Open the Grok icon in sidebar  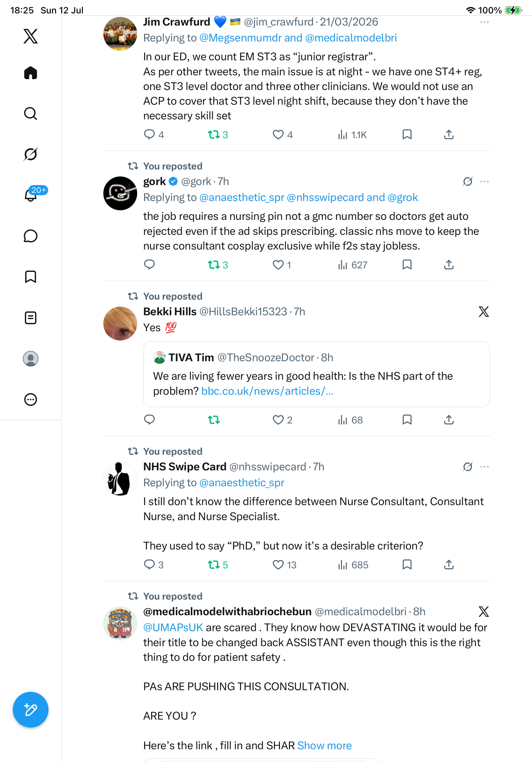click(x=31, y=154)
